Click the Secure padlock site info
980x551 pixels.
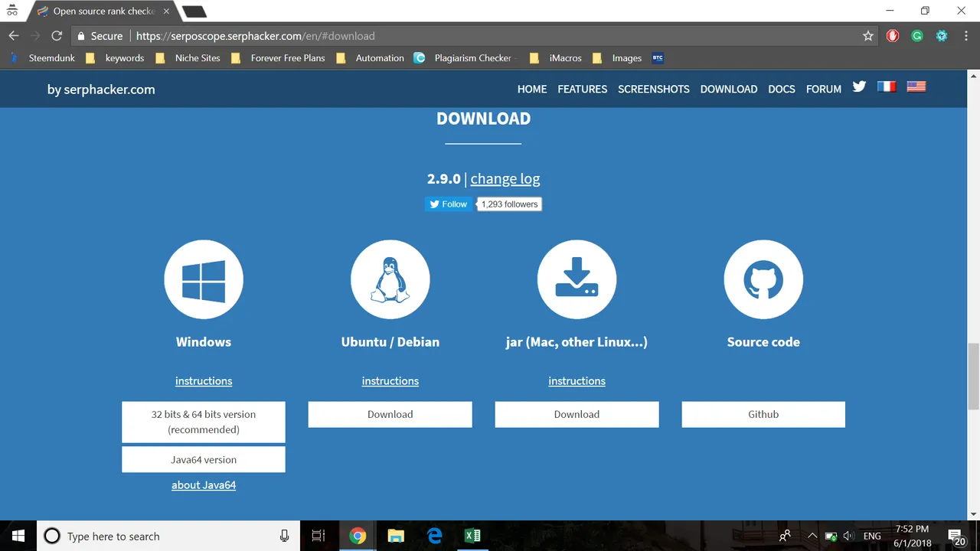100,36
